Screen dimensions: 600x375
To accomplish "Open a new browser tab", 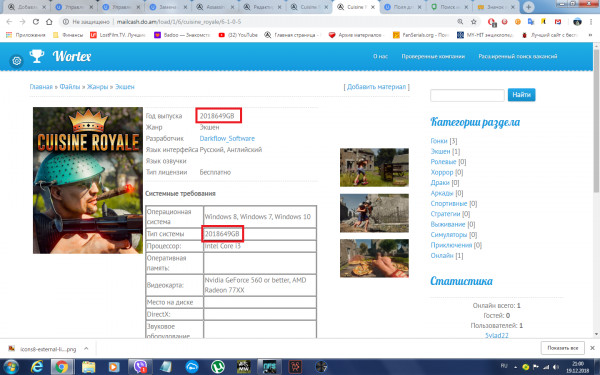I will click(528, 7).
